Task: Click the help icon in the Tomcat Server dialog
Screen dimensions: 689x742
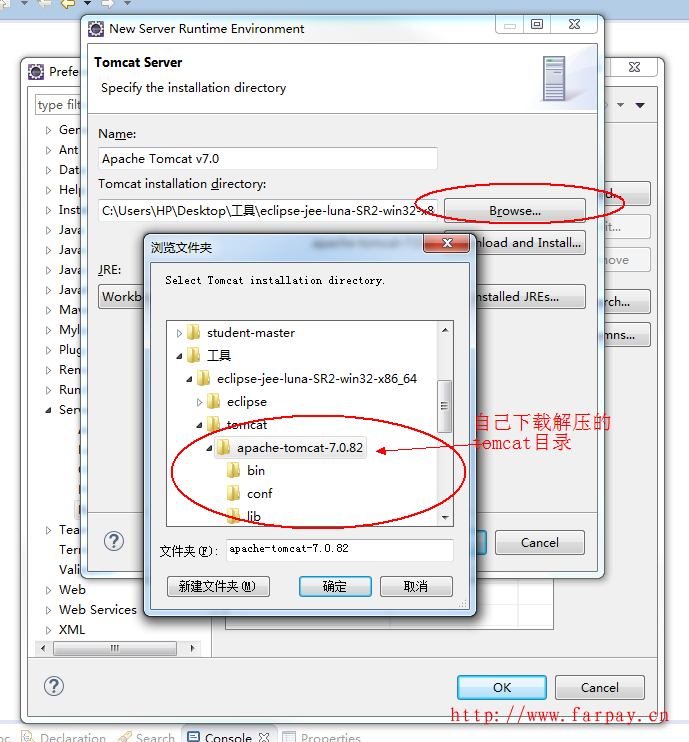Action: click(x=114, y=541)
